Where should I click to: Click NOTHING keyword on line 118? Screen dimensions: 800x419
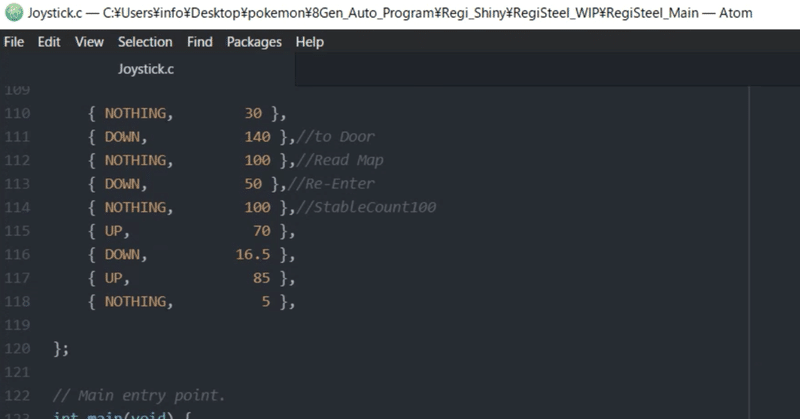coord(135,302)
